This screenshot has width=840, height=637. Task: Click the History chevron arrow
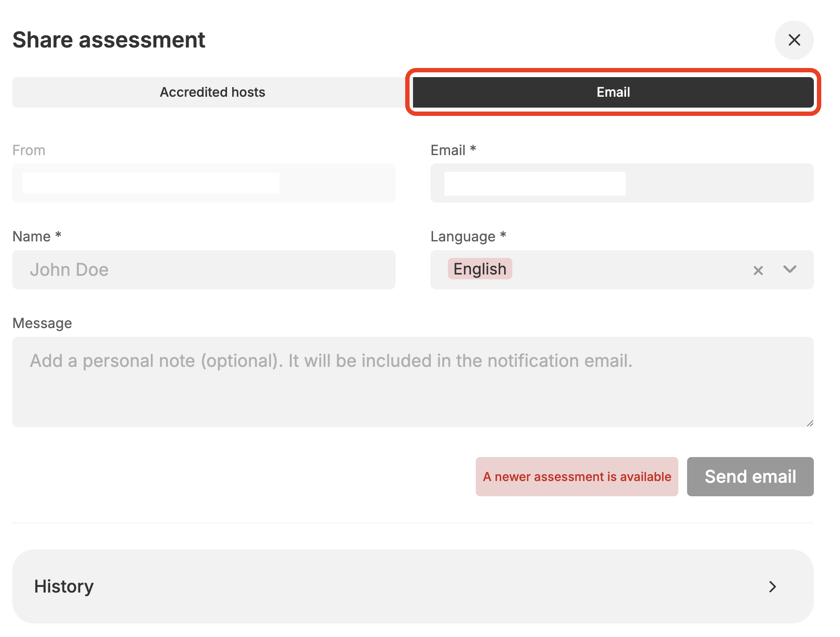click(x=772, y=586)
